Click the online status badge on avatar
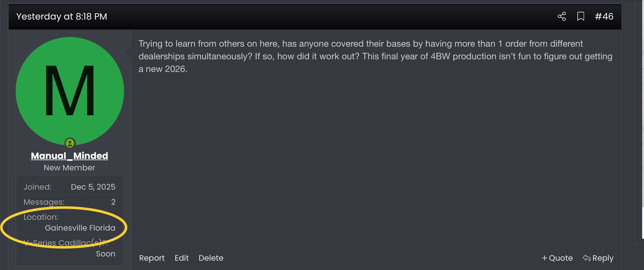 tap(70, 143)
